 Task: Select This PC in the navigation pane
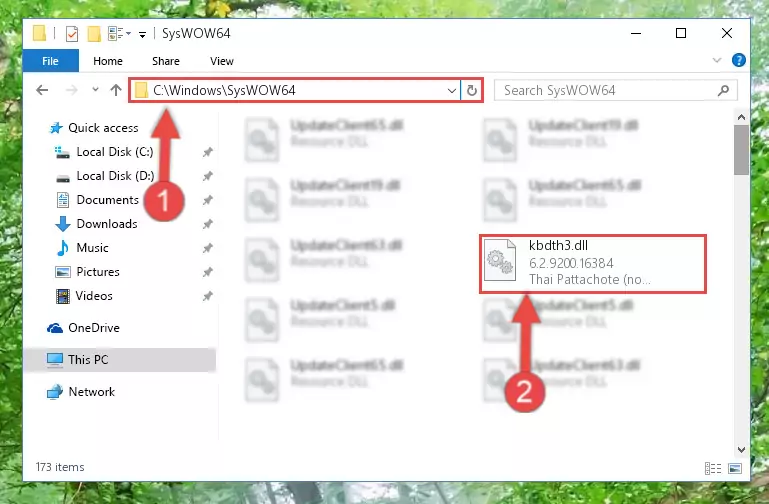[120, 360]
